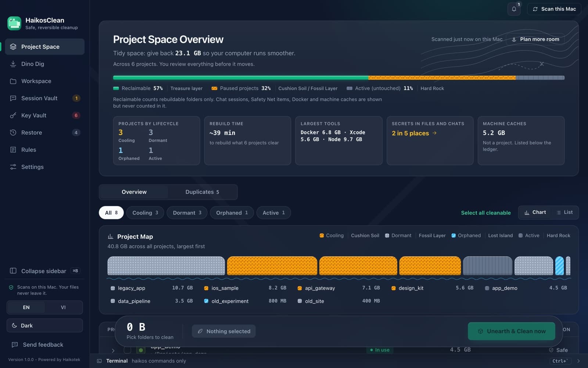Open the Key Vault page
The width and height of the screenshot is (588, 368).
(x=45, y=115)
